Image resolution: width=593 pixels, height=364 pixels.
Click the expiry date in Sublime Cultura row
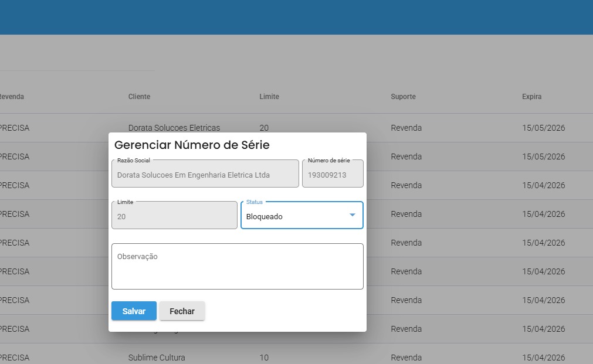(543, 358)
